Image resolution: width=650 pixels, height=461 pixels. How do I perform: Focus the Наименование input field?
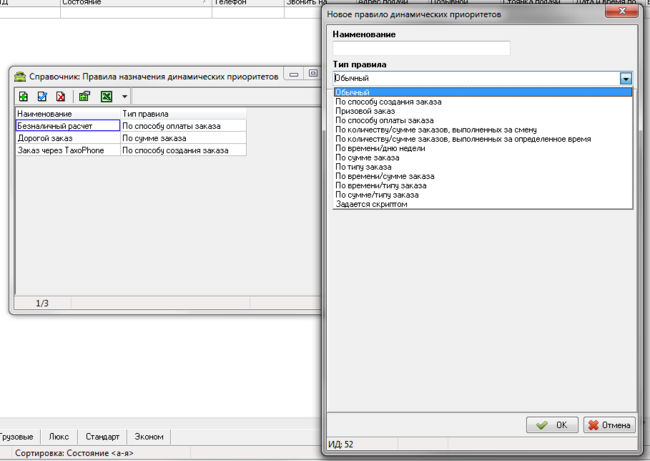[421, 49]
